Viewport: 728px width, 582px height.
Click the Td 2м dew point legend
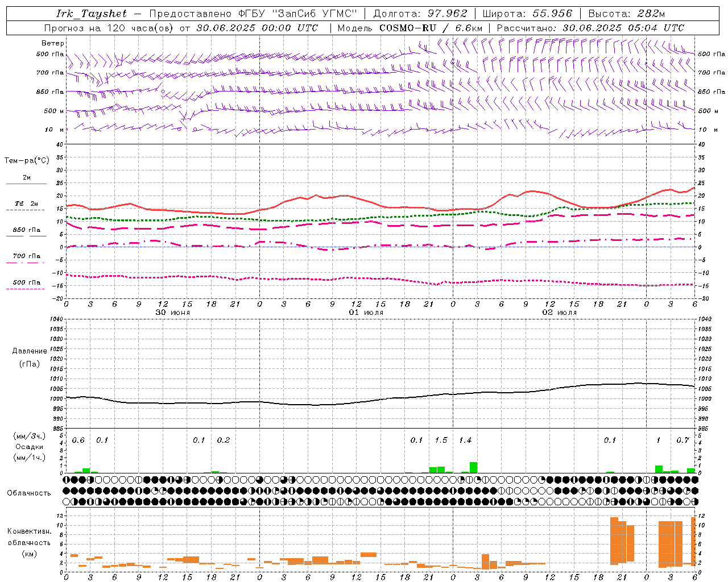point(26,203)
